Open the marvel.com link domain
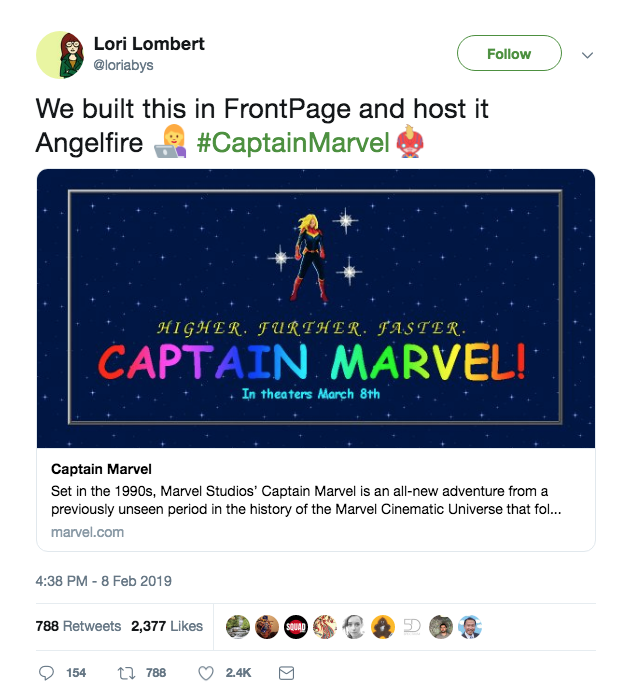 point(87,532)
